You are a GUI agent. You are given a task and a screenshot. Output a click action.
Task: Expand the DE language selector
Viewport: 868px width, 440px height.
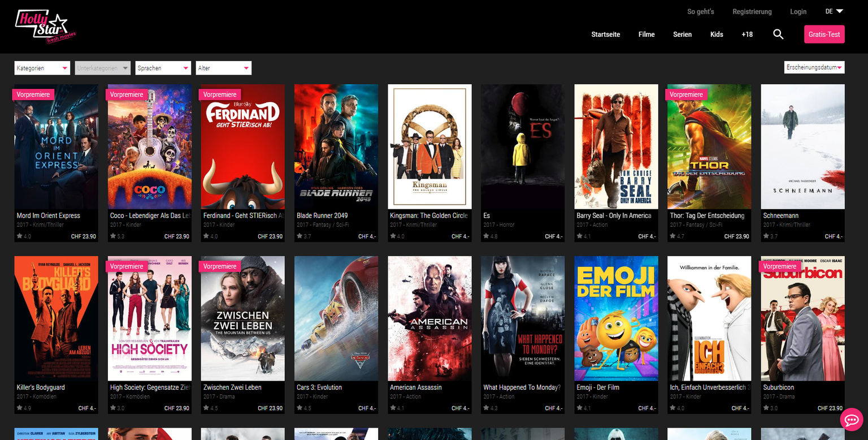click(x=833, y=11)
